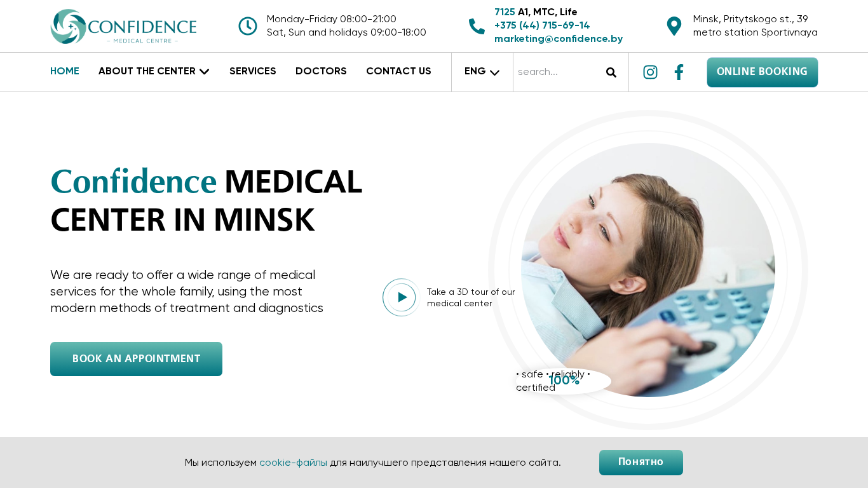Click the phone handset icon
Image resolution: width=868 pixels, height=488 pixels.
pyautogui.click(x=477, y=26)
